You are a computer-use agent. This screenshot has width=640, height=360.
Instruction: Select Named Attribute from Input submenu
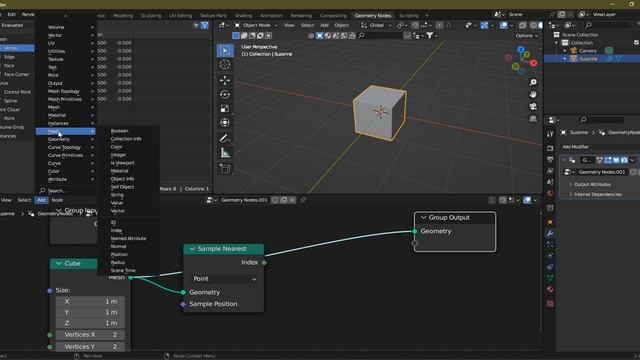pos(128,238)
